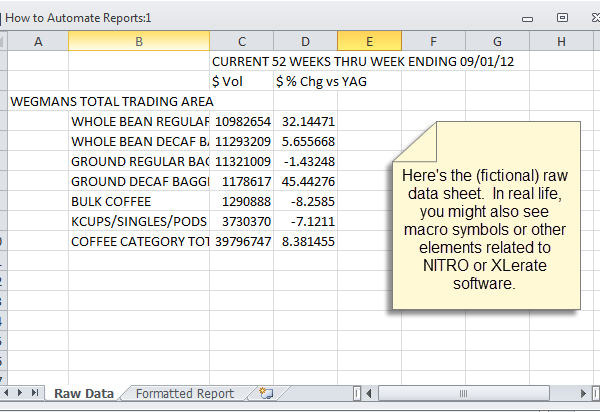Click the value -1.43248
The image size is (600, 412).
click(x=305, y=161)
